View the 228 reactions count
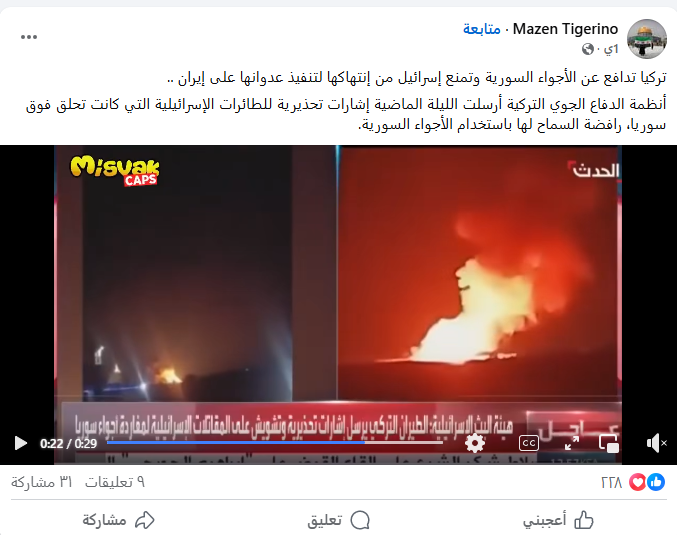The width and height of the screenshot is (677, 535). click(611, 482)
